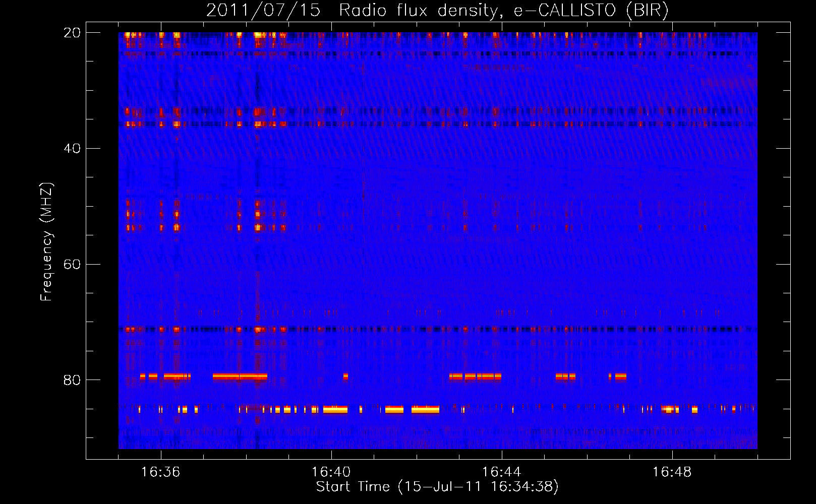Click the '16:44' time tick label
This screenshot has width=816, height=504.
[x=501, y=472]
